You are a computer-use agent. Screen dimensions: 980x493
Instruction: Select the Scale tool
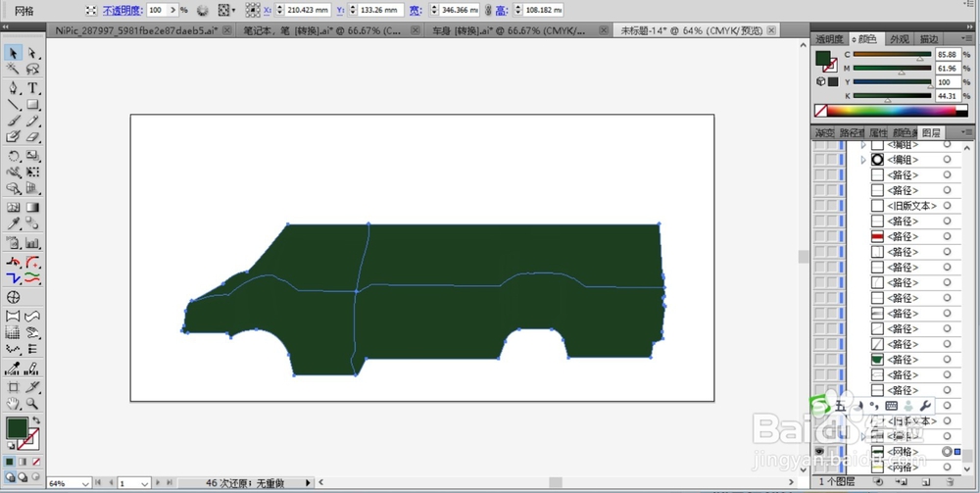(x=32, y=156)
